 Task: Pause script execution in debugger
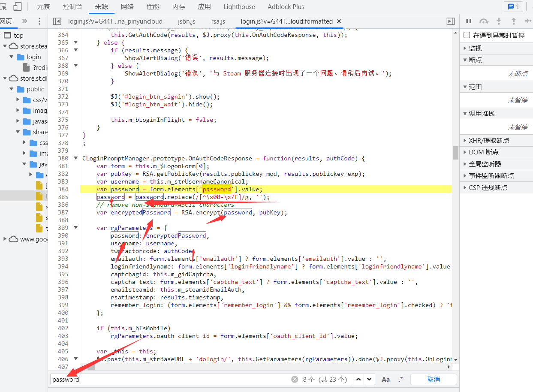(x=469, y=21)
